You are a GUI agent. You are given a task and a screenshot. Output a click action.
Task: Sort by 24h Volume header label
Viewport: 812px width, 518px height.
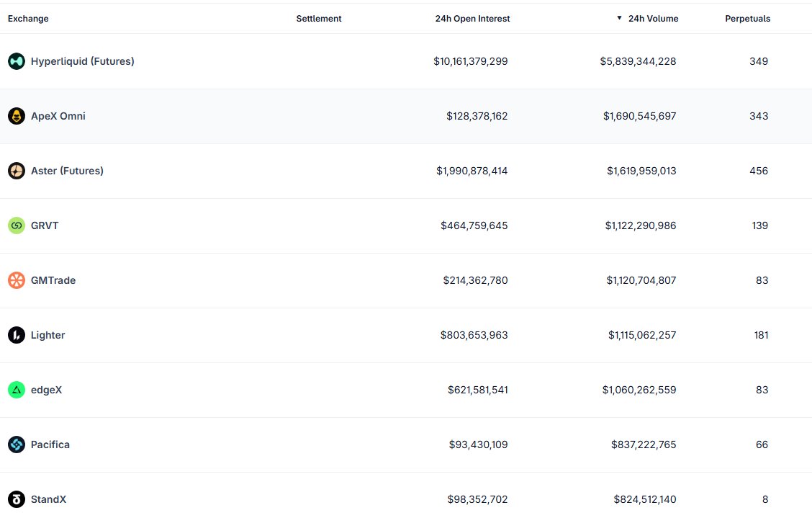click(x=653, y=19)
